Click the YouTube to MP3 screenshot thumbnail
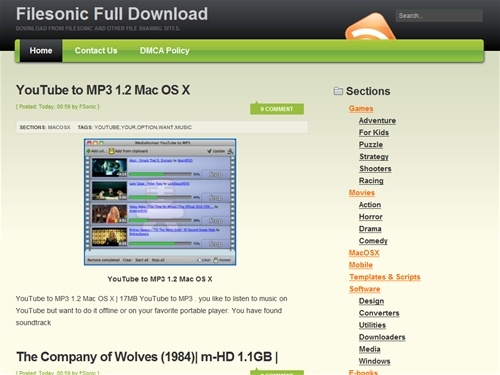The width and height of the screenshot is (500, 375). (160, 202)
